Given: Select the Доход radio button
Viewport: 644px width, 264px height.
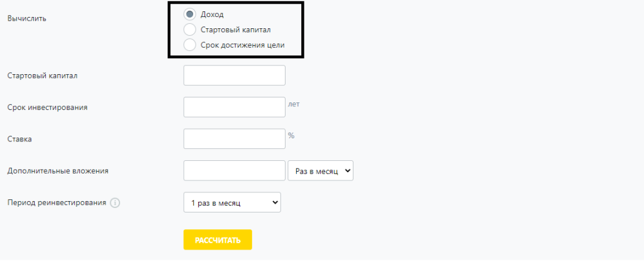Looking at the screenshot, I should (190, 14).
